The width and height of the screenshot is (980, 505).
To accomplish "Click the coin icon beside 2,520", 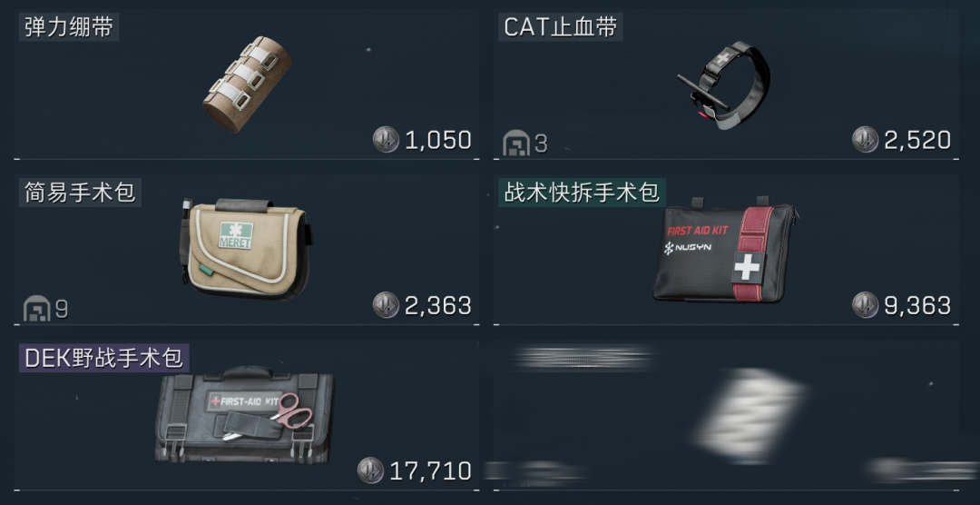I will pos(865,140).
